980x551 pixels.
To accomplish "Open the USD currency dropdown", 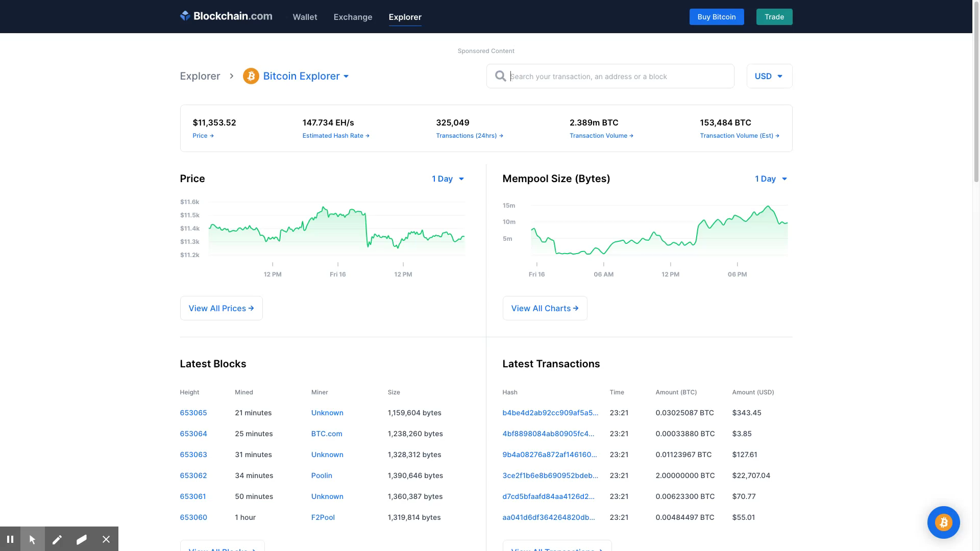I will click(769, 77).
